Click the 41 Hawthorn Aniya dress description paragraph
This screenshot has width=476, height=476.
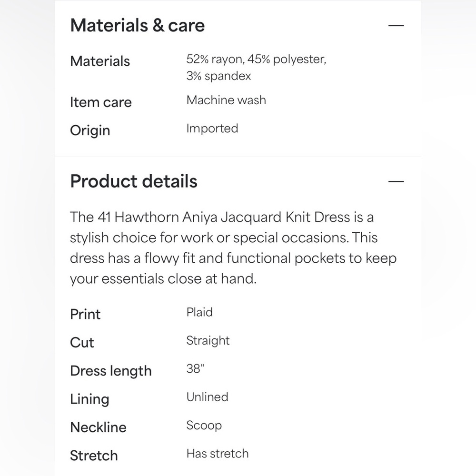[x=233, y=248]
